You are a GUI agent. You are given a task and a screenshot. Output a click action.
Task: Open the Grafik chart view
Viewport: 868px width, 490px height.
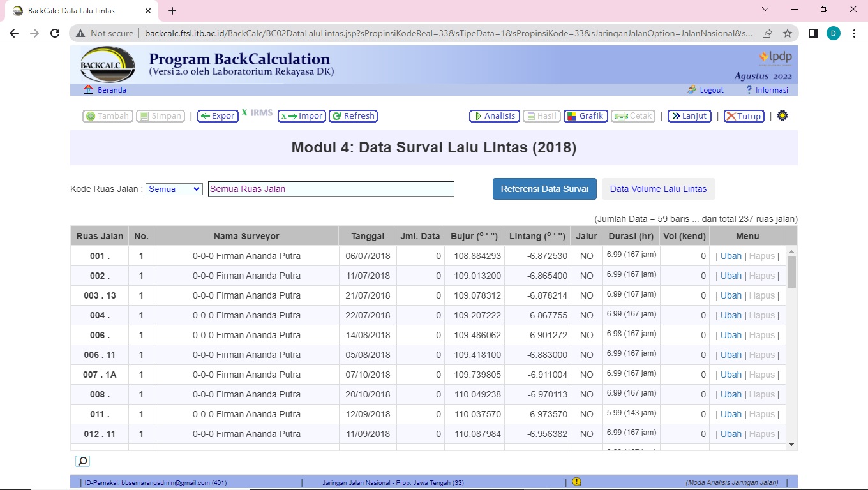pyautogui.click(x=585, y=116)
